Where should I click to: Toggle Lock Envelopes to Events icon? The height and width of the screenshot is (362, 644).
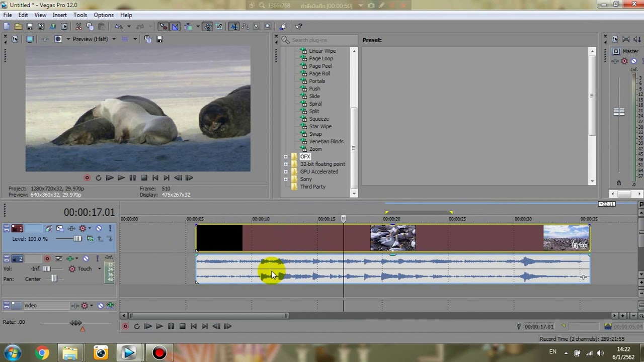click(207, 27)
